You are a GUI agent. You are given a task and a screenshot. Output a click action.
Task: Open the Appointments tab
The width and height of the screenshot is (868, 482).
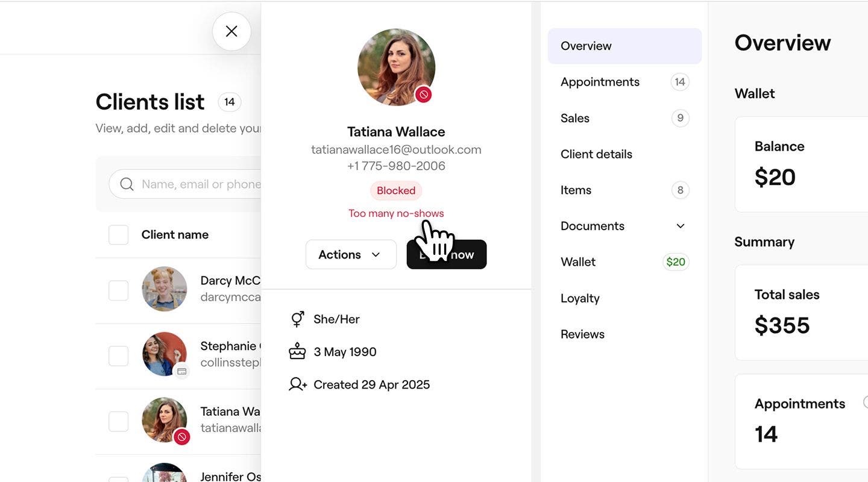click(624, 82)
